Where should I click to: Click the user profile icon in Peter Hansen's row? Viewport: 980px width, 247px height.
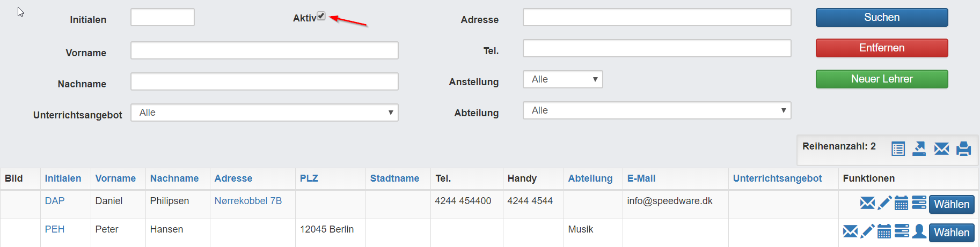[x=919, y=231]
